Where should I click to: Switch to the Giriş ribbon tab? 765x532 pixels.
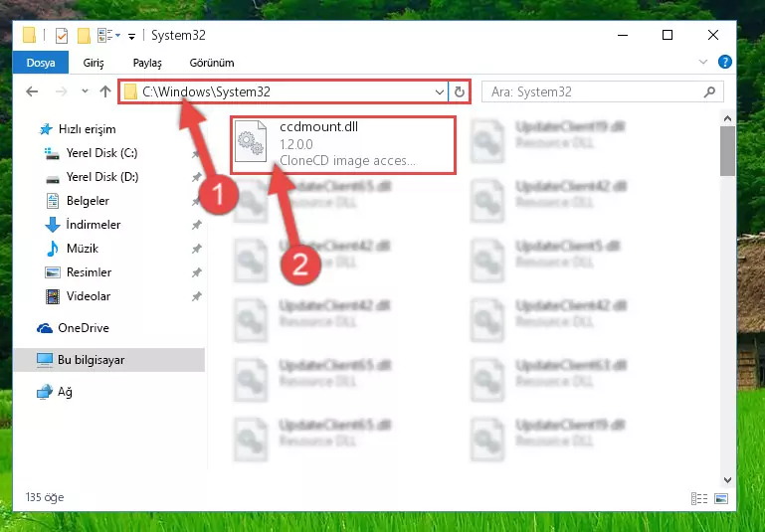[x=94, y=63]
